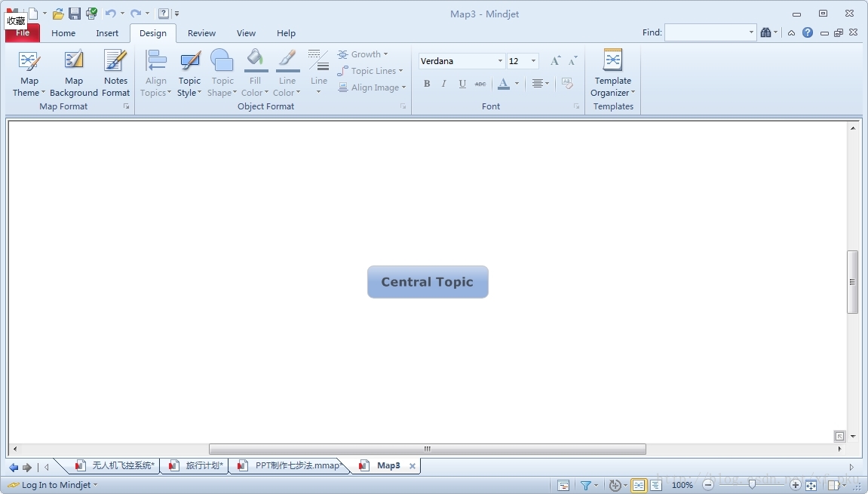The image size is (868, 494).
Task: Zoom in with the plus button
Action: [x=796, y=485]
